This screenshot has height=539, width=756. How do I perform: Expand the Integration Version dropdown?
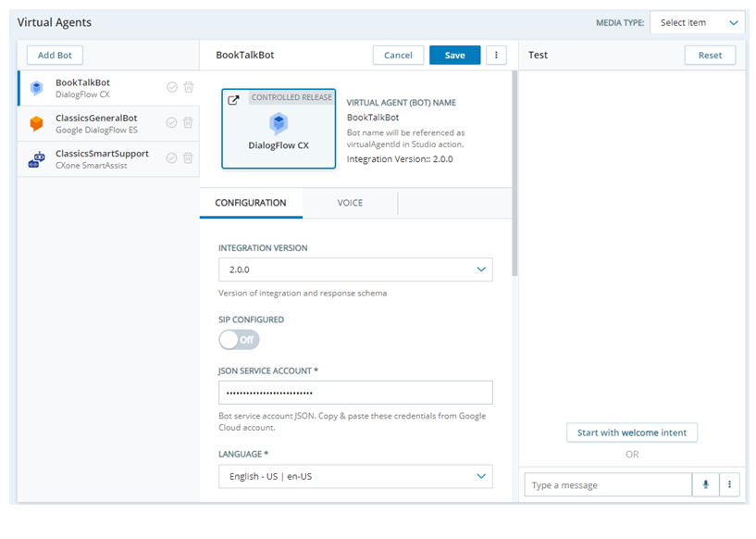pyautogui.click(x=355, y=269)
